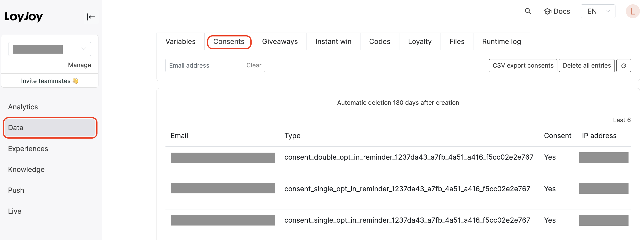The image size is (644, 240).
Task: Invite teammates to the workspace
Action: 50,81
